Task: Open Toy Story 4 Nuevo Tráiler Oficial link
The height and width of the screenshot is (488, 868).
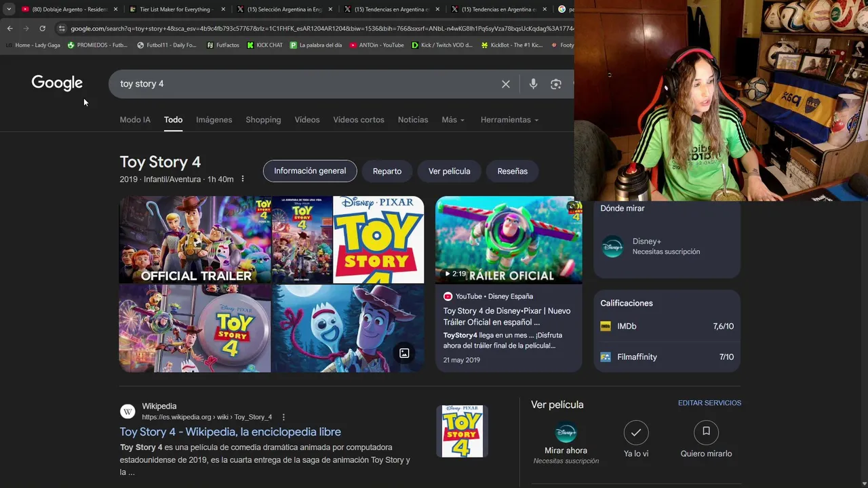Action: [x=507, y=317]
